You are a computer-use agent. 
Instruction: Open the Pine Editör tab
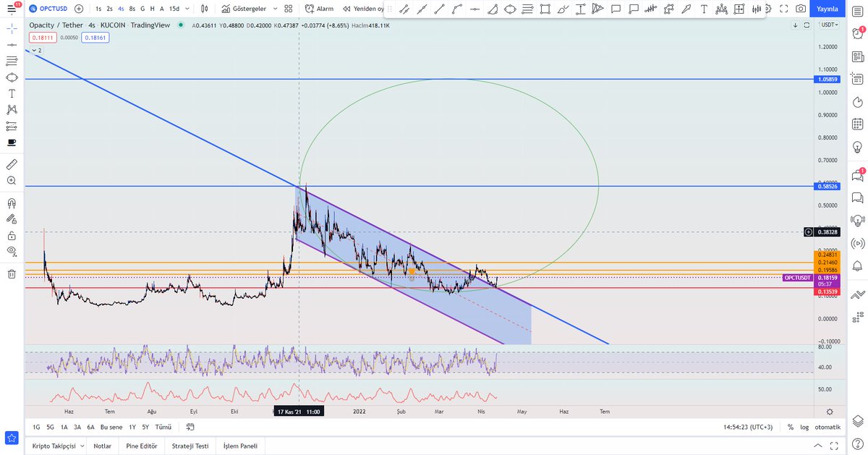tap(142, 446)
